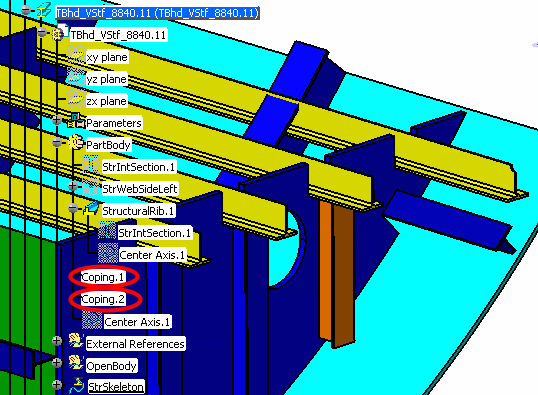538x395 pixels.
Task: Click the StrSkeleton sketch icon
Action: pos(77,386)
